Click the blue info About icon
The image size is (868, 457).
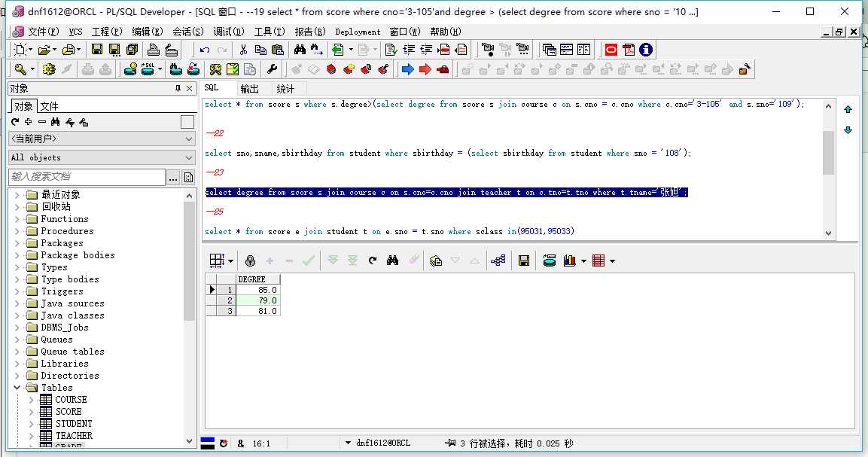645,50
